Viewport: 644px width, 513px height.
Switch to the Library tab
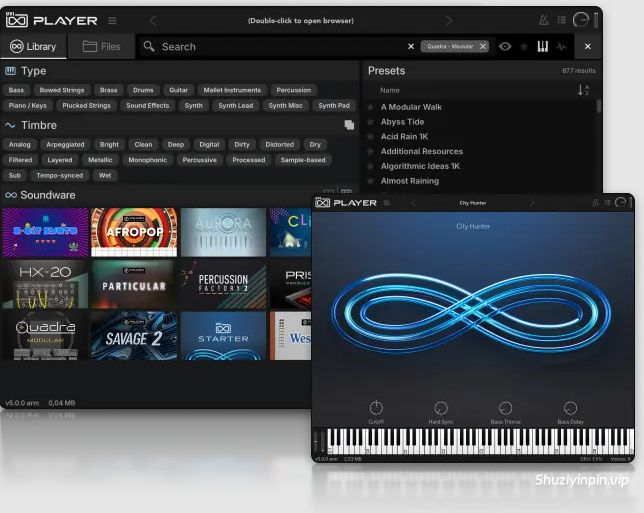33,46
